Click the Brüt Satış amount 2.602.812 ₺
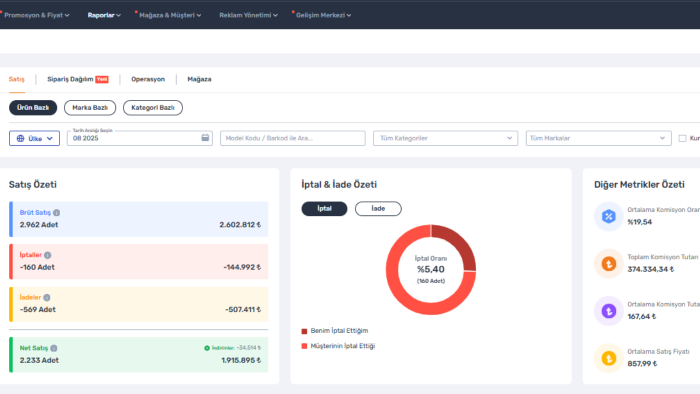Viewport: 700px width, 394px height. pyautogui.click(x=240, y=225)
